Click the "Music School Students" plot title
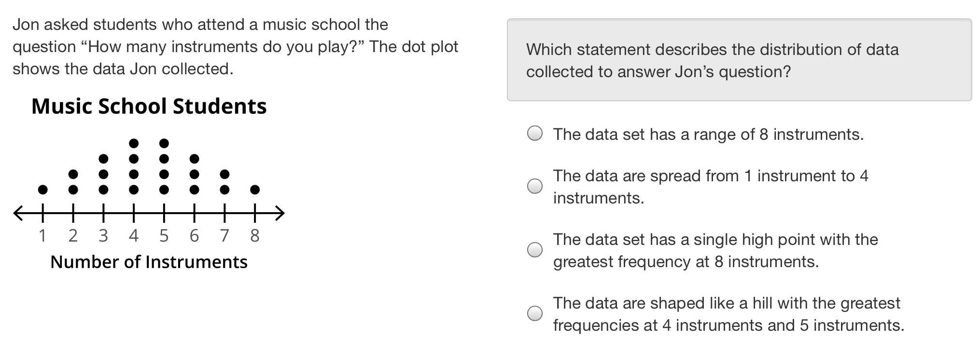The height and width of the screenshot is (351, 980). click(x=149, y=106)
